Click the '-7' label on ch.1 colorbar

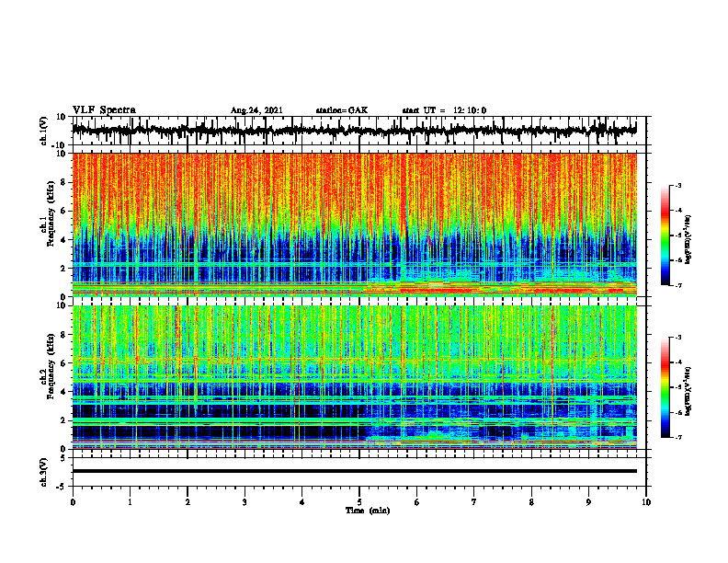677,286
